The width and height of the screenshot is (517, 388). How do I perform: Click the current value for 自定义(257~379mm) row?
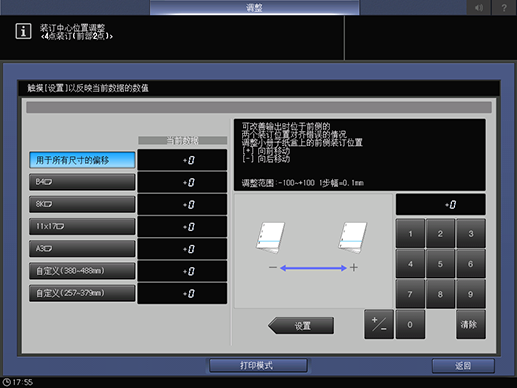pyautogui.click(x=182, y=293)
